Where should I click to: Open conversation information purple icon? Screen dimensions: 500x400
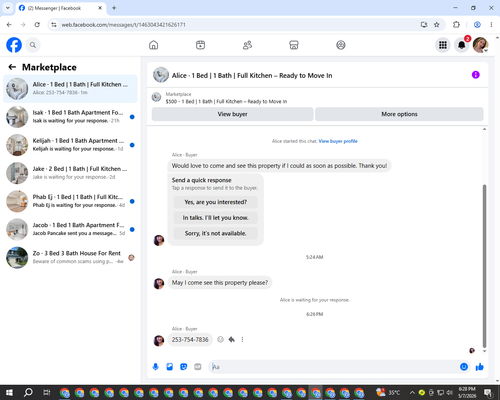(x=476, y=75)
